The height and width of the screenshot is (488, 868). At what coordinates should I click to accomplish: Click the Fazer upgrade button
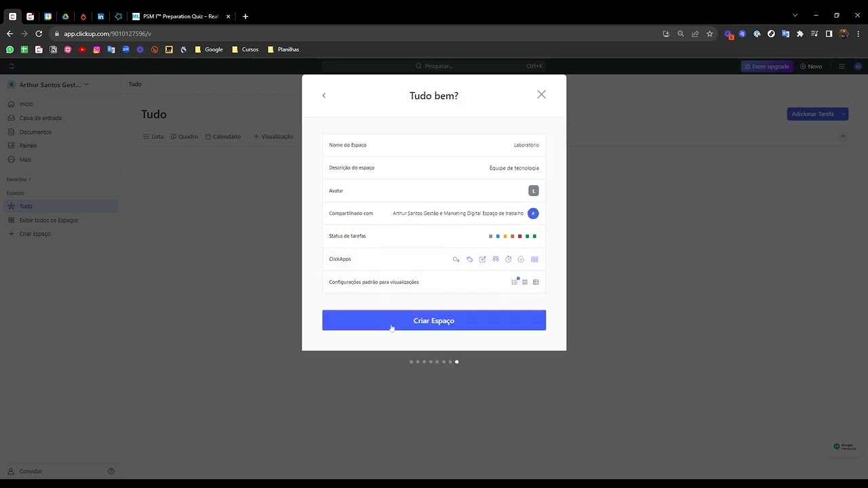tap(767, 66)
